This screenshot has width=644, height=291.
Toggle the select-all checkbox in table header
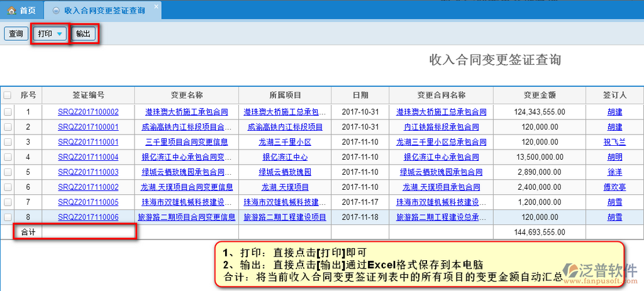8,96
